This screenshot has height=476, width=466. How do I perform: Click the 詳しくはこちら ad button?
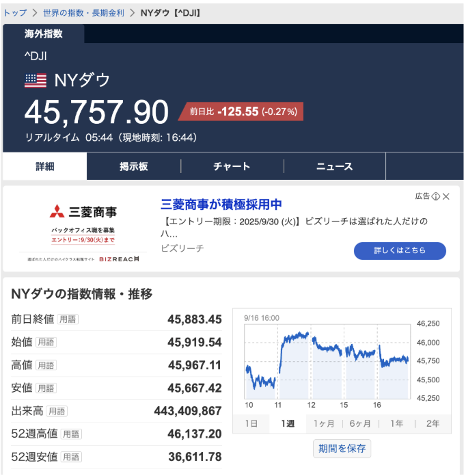[x=400, y=251]
